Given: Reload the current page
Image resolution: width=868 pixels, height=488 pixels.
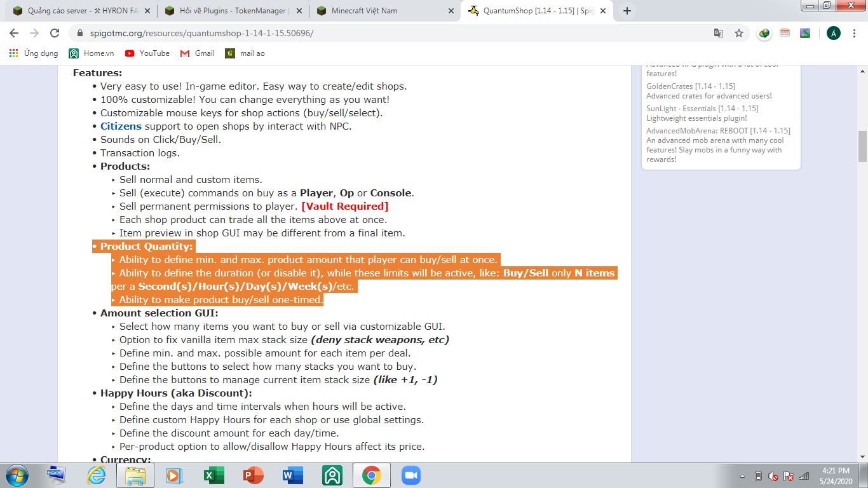Looking at the screenshot, I should [55, 33].
